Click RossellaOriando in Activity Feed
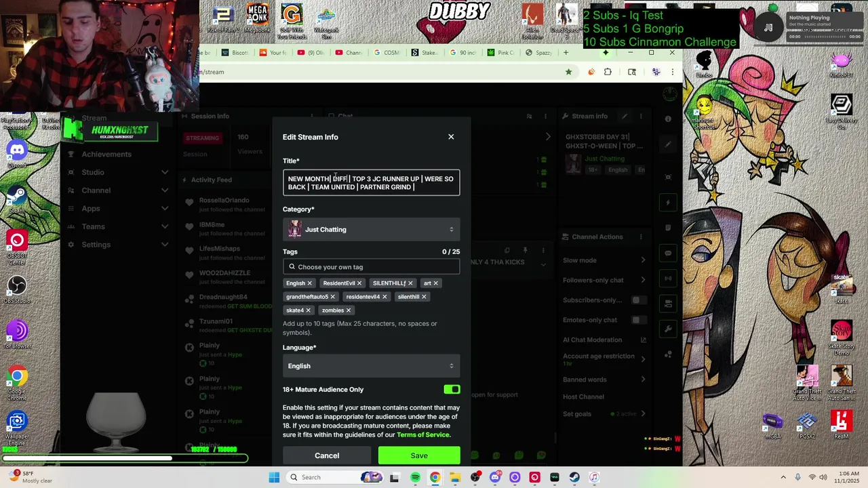 pyautogui.click(x=224, y=201)
